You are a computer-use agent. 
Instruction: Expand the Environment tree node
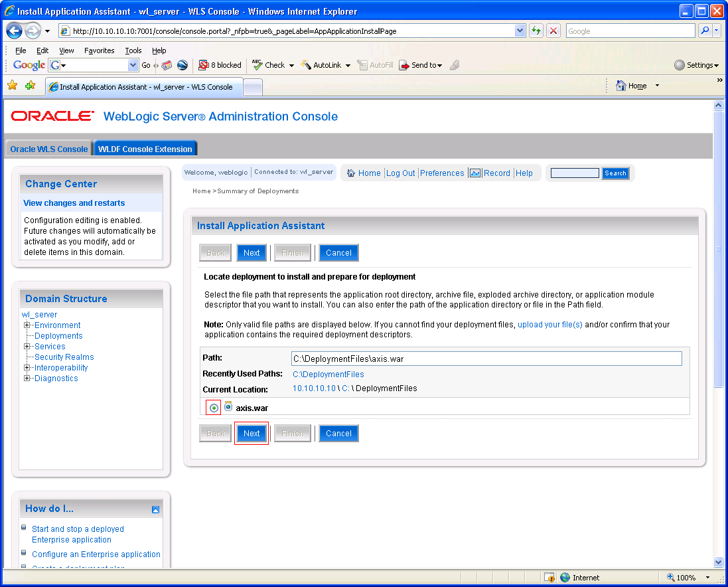click(x=27, y=325)
